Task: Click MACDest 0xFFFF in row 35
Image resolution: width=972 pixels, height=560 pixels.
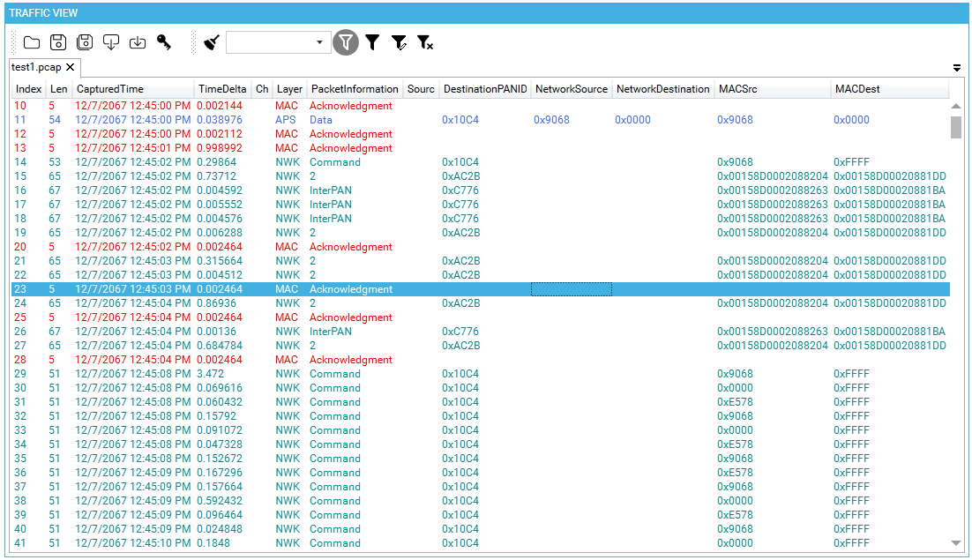Action: 852,459
